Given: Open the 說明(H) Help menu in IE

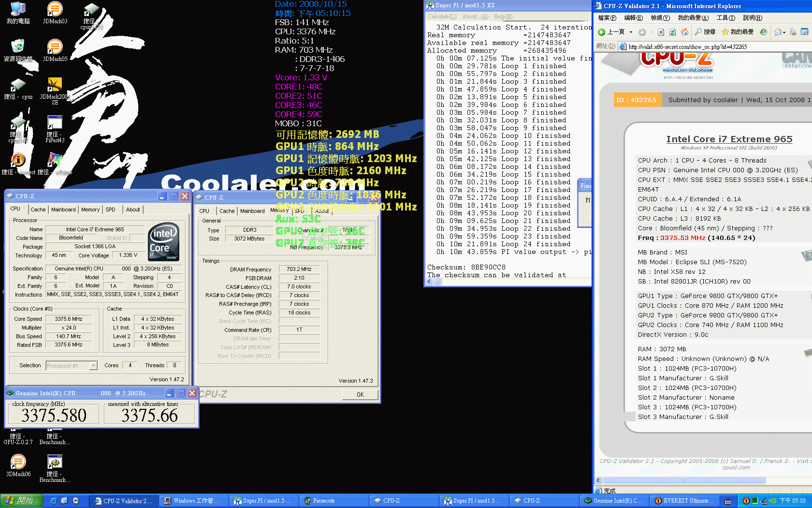Looking at the screenshot, I should (752, 18).
